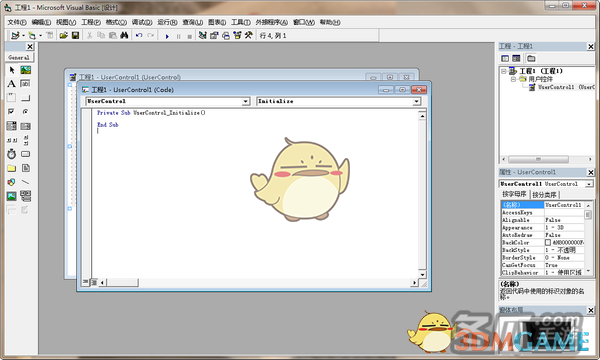
Task: Select the Timer control tool
Action: [11, 154]
